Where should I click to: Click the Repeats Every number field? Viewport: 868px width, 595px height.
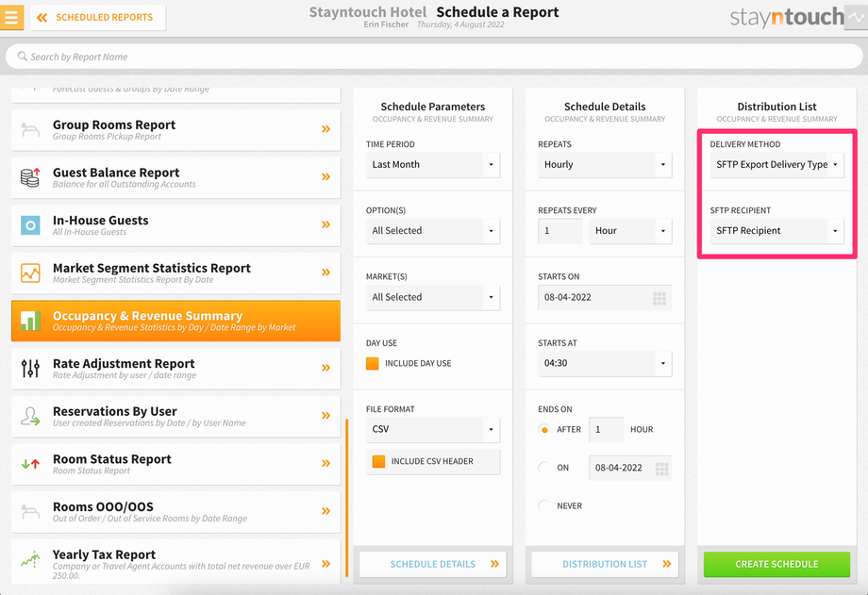click(560, 231)
